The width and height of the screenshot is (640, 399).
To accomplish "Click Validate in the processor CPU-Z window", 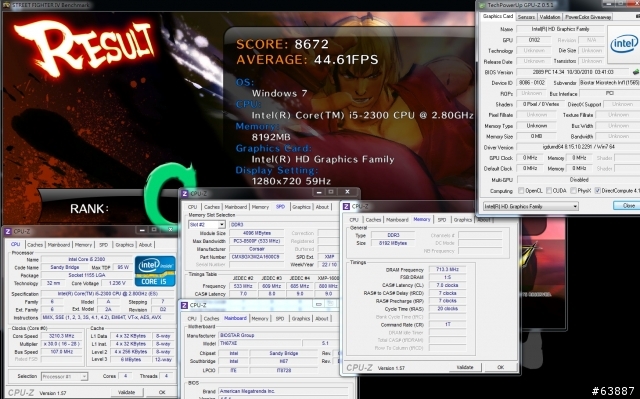I will coord(126,392).
